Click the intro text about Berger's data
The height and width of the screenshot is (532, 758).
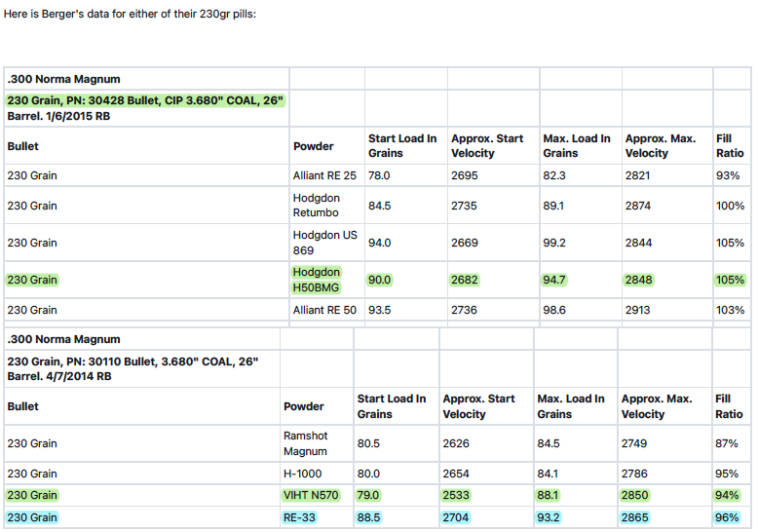[x=130, y=16]
